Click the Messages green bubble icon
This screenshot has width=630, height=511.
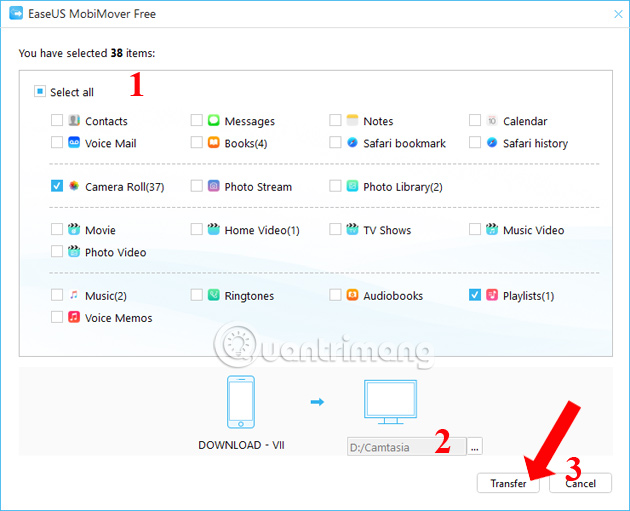click(x=213, y=120)
